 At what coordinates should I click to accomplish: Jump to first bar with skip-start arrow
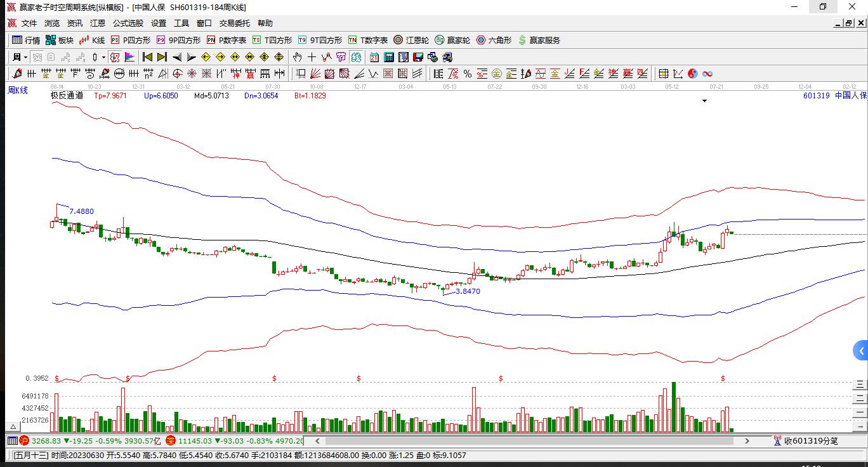coord(147,57)
